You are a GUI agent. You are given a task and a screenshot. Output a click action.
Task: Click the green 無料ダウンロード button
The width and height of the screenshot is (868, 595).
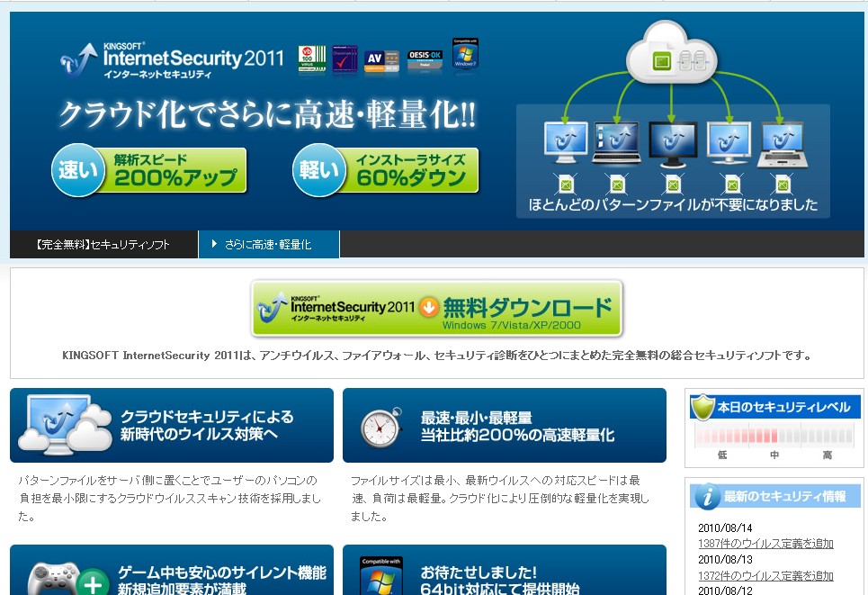pyautogui.click(x=437, y=309)
